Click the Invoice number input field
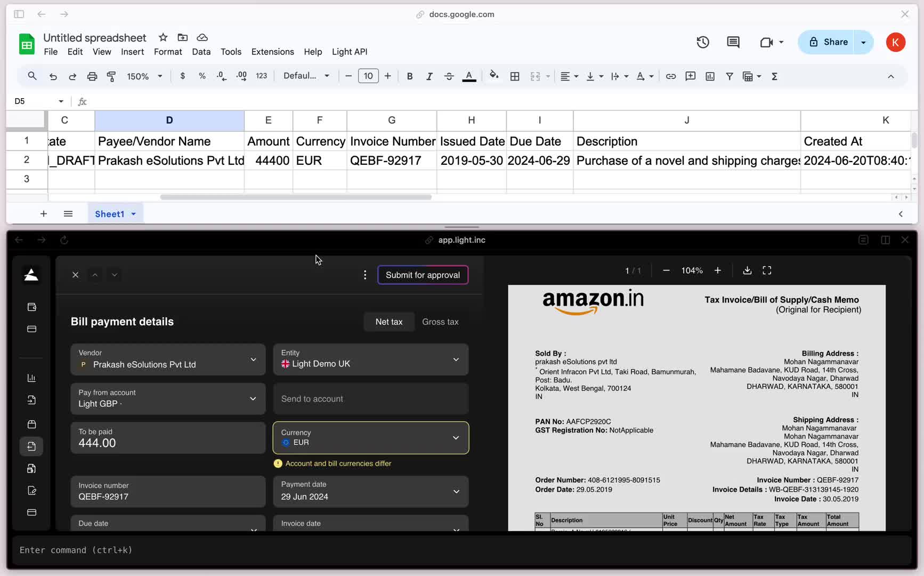 (168, 491)
